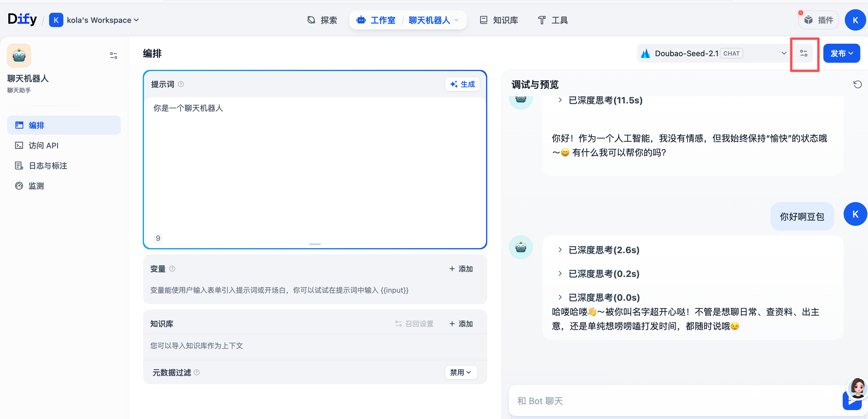The width and height of the screenshot is (868, 419).
Task: Open the 知识库 knowledge tab
Action: click(499, 20)
